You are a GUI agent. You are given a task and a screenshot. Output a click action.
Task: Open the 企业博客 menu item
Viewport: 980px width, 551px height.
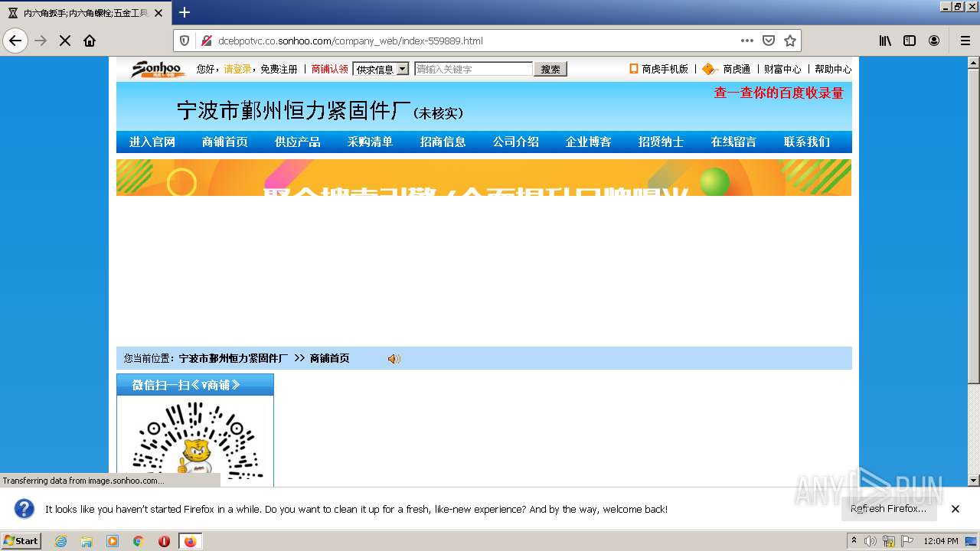[589, 142]
